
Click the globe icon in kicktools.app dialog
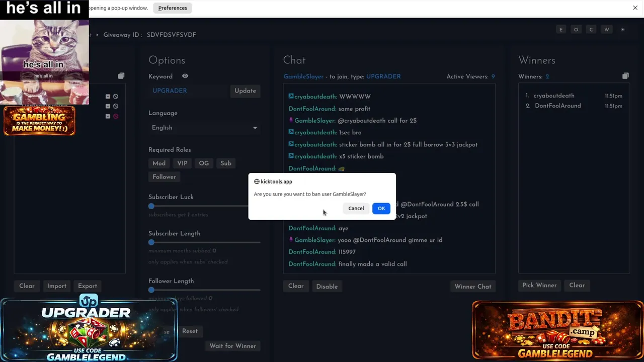[257, 182]
